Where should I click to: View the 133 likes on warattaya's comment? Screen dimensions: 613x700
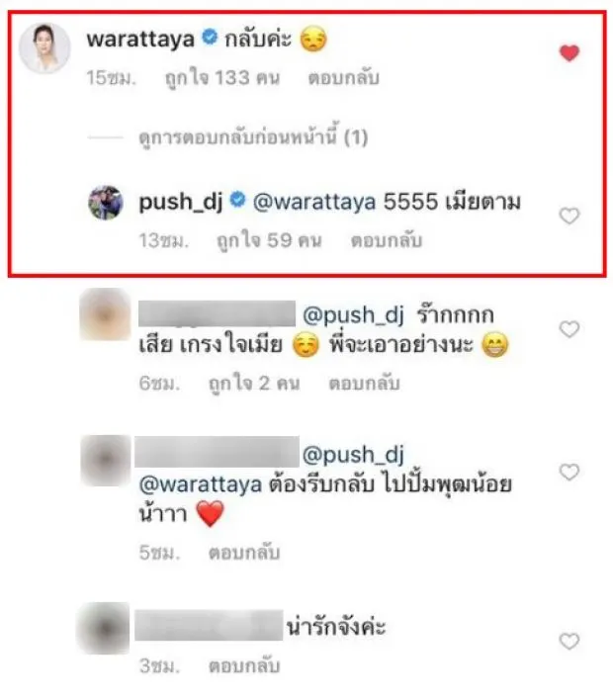tap(222, 78)
